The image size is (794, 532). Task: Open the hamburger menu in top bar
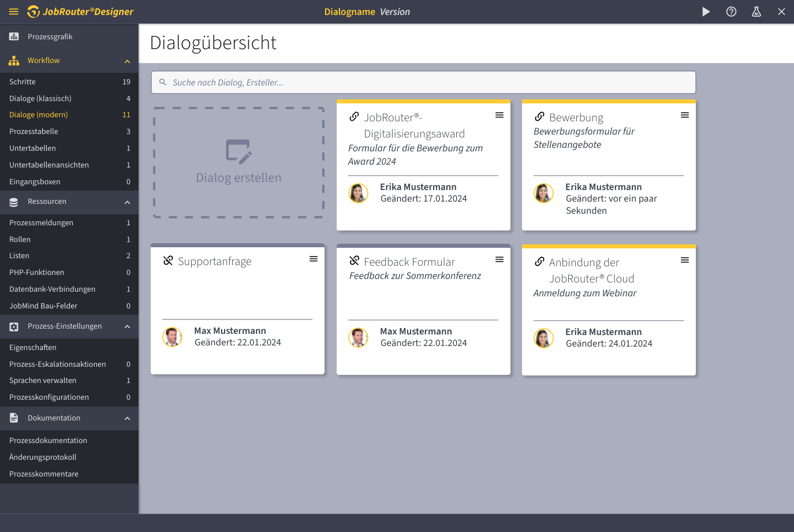coord(14,12)
